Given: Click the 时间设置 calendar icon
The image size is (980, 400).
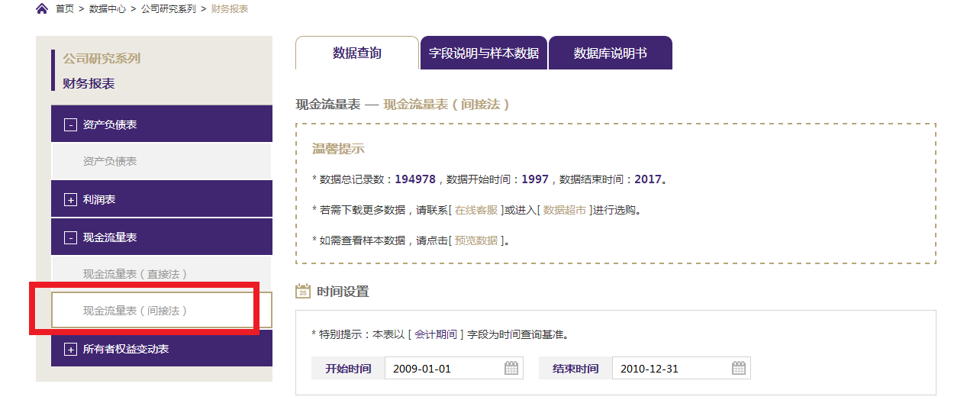Looking at the screenshot, I should coord(303,291).
